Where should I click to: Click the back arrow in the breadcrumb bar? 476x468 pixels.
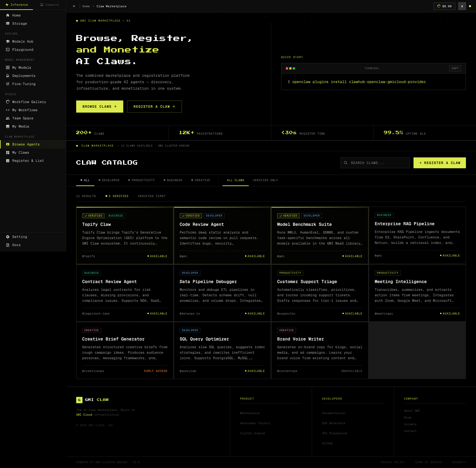[74, 6]
